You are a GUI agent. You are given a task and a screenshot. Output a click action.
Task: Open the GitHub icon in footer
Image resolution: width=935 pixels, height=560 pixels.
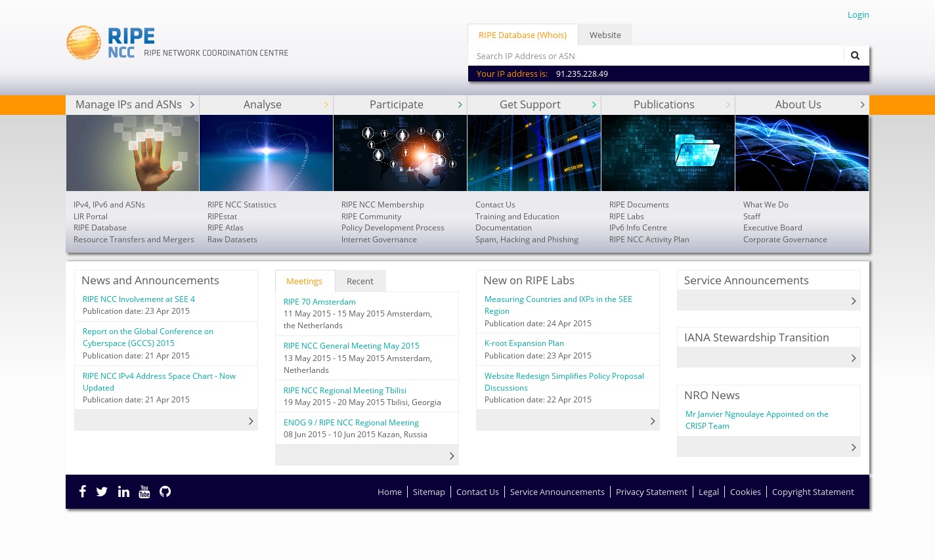coord(165,492)
